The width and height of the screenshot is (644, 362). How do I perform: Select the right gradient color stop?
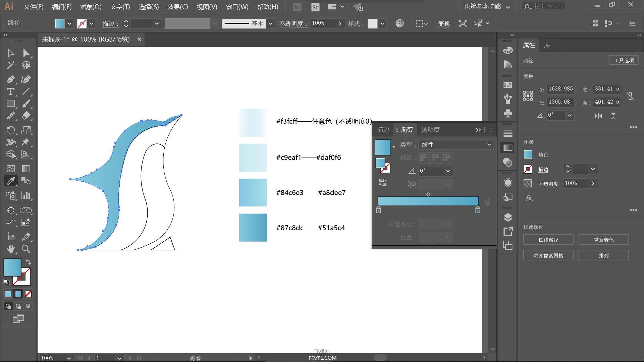(478, 210)
